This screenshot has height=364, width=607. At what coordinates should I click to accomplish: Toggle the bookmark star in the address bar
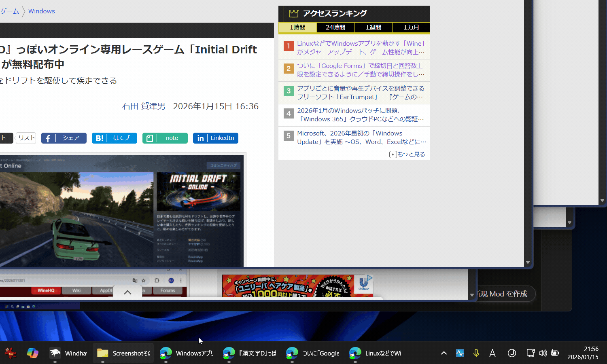144,280
